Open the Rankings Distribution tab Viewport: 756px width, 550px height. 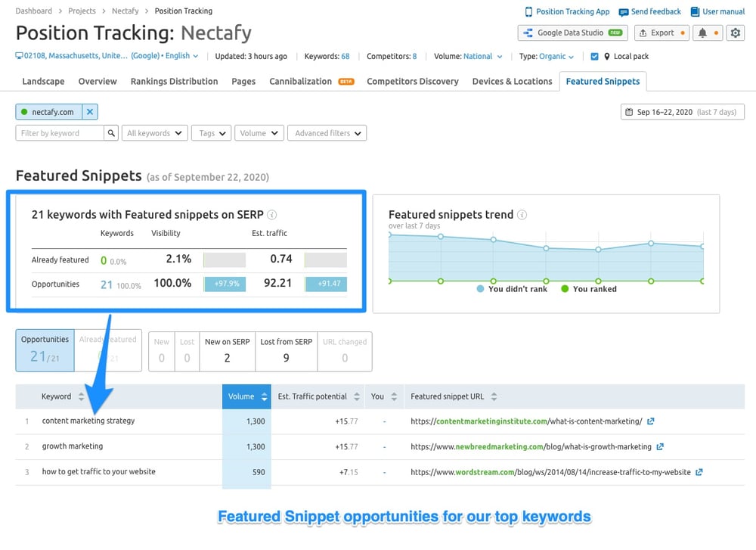(174, 82)
